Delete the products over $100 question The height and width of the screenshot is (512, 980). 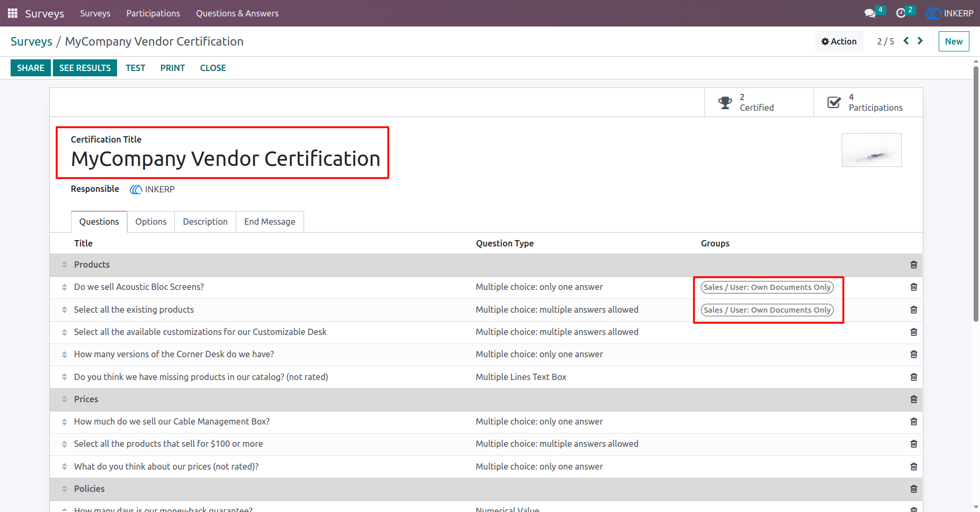914,444
